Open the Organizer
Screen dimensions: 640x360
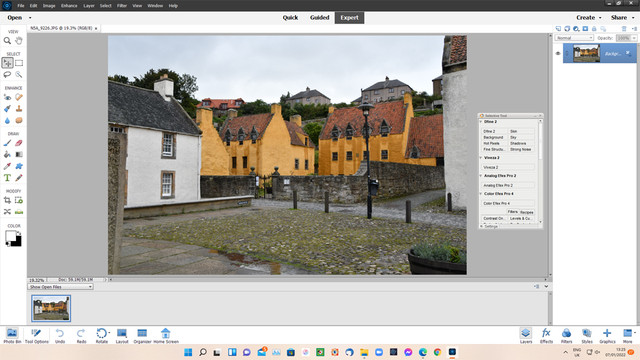coord(142,336)
